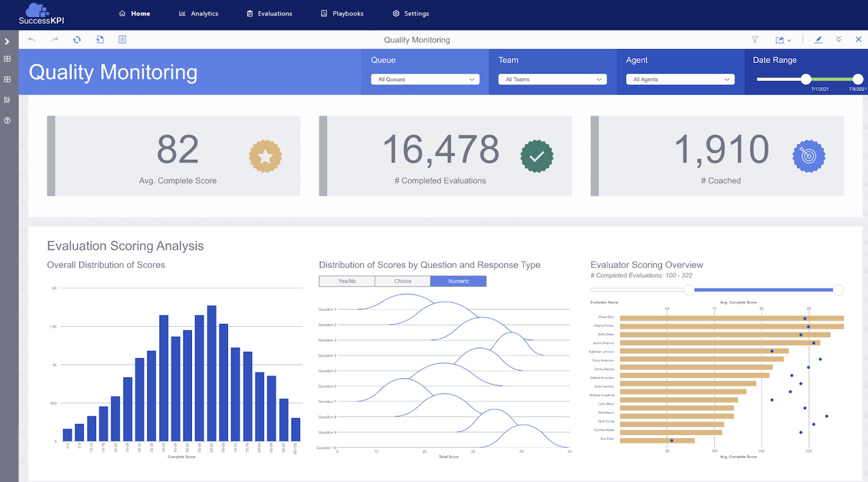Click the redo arrow in the toolbar
Viewport: 868px width, 482px height.
(54, 39)
